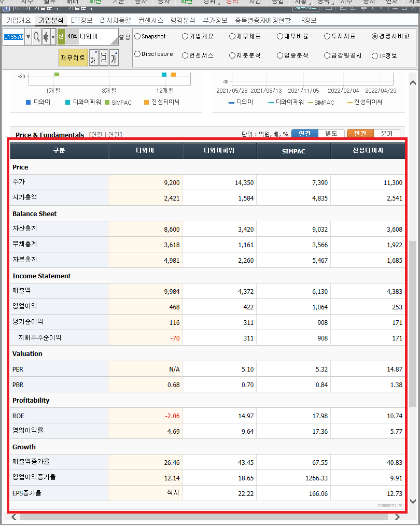Open stock search with magnifier icon

tap(37, 37)
